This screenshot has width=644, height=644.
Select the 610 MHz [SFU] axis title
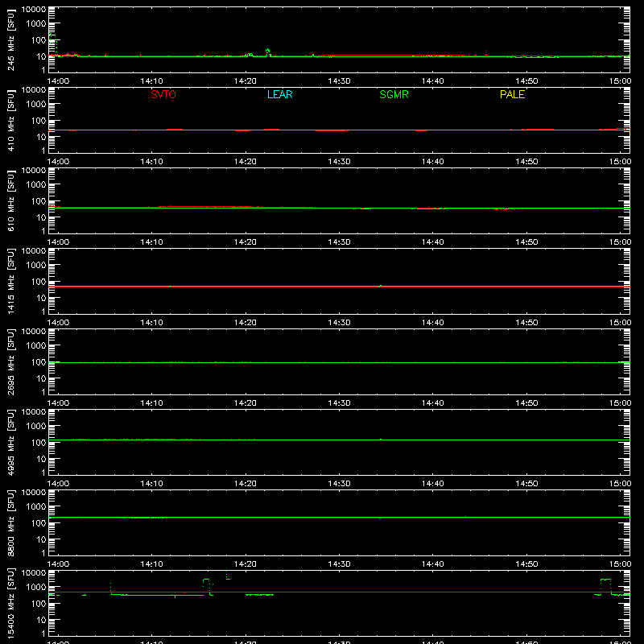[10, 200]
